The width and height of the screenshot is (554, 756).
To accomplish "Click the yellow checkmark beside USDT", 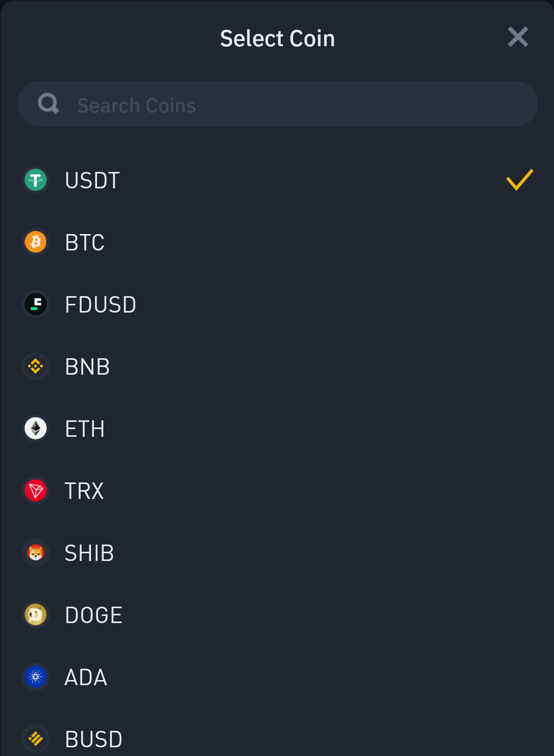I will click(x=520, y=180).
